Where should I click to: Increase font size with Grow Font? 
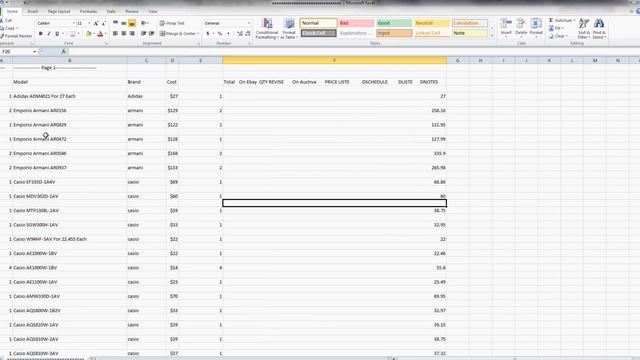(96, 23)
